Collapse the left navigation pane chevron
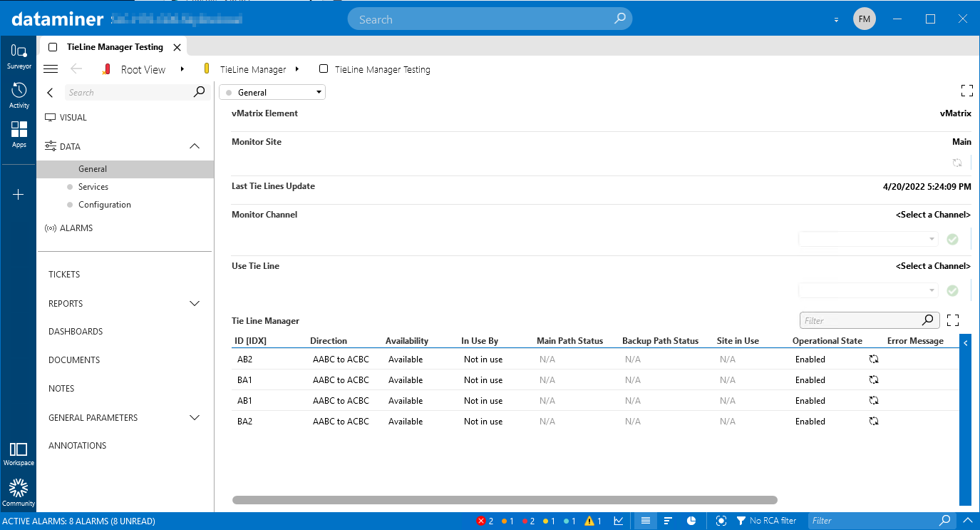Viewport: 980px width, 530px height. [50, 92]
